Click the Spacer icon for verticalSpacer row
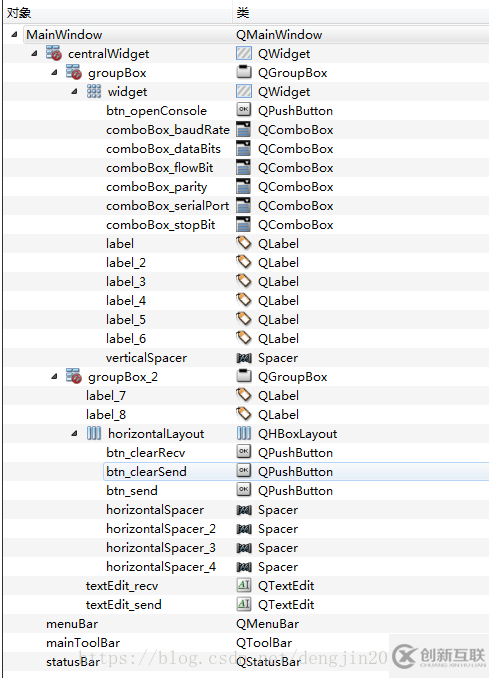 (x=244, y=358)
